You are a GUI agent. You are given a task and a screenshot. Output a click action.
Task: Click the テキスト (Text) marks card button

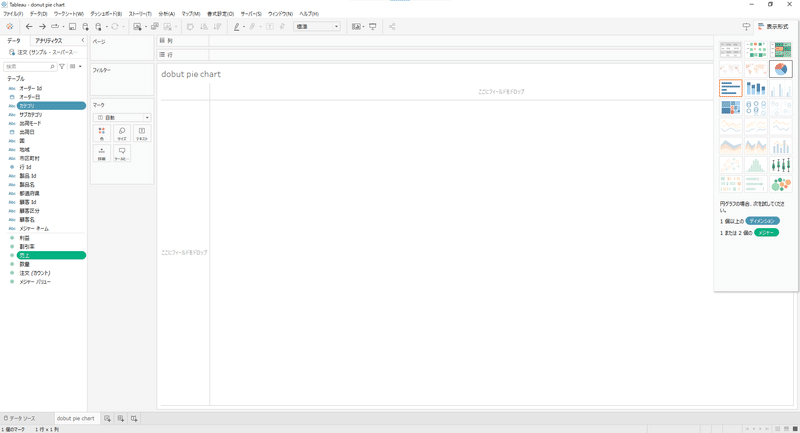click(142, 134)
